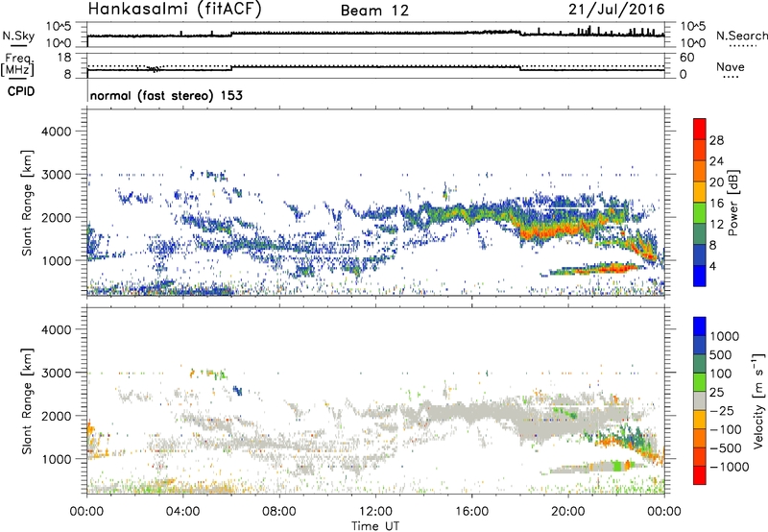Click the 20:00 time axis label
Viewport: 768px width, 532px height.
coord(567,512)
